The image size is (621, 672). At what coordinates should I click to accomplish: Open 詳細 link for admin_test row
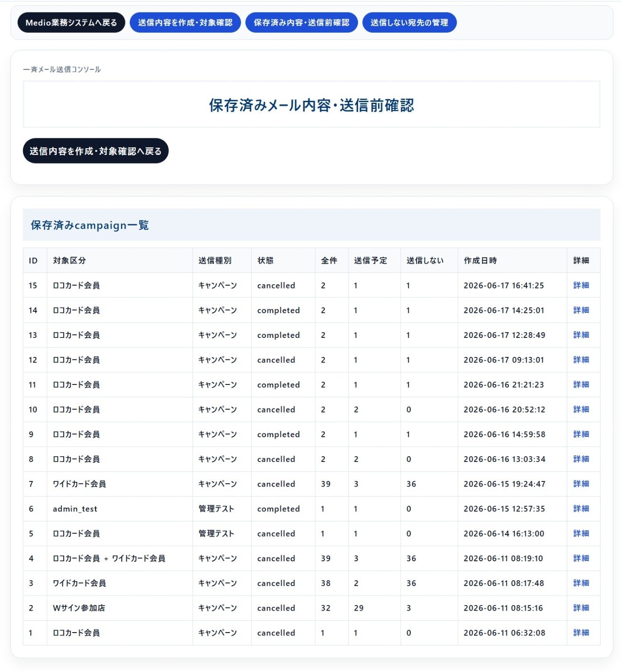pyautogui.click(x=581, y=509)
